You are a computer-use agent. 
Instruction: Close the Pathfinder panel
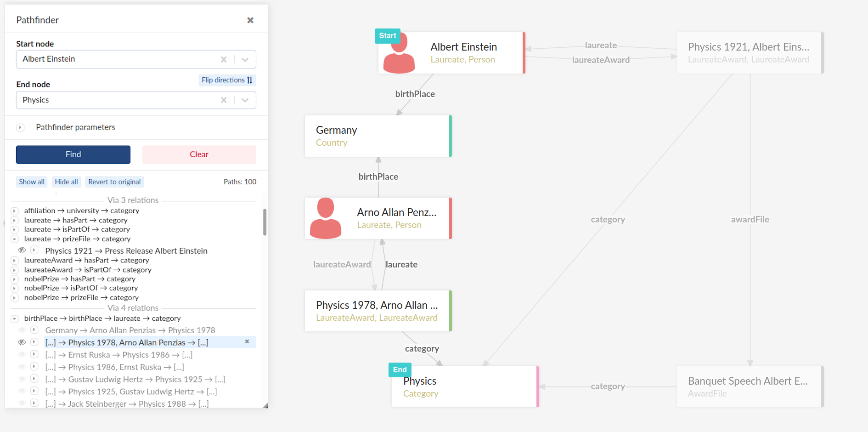250,20
